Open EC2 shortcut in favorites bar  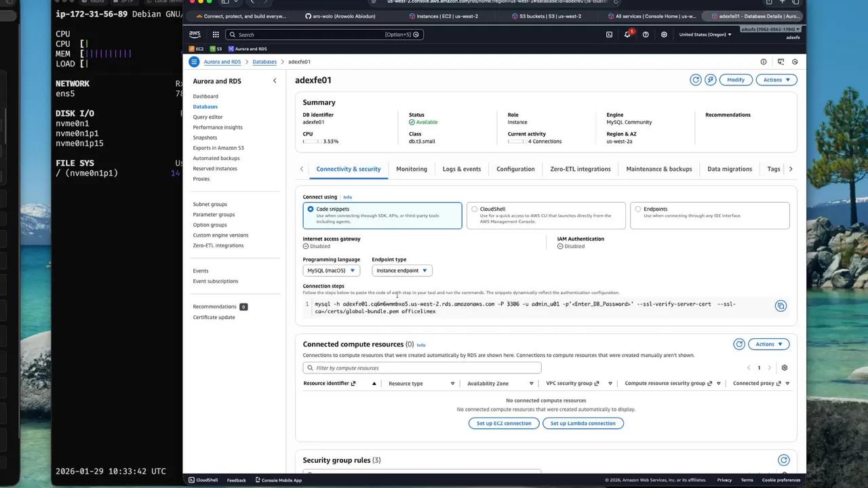click(x=196, y=49)
